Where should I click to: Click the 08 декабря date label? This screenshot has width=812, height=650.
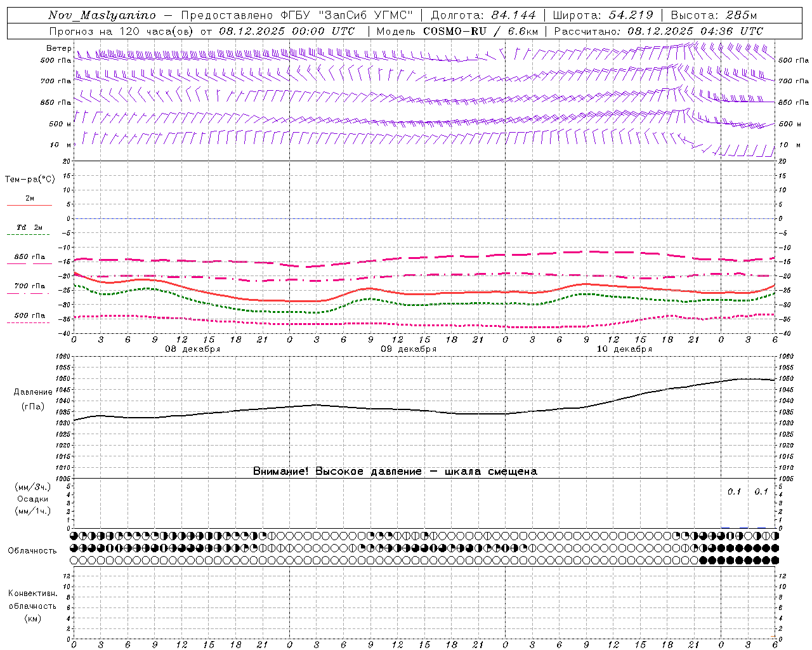pos(193,349)
